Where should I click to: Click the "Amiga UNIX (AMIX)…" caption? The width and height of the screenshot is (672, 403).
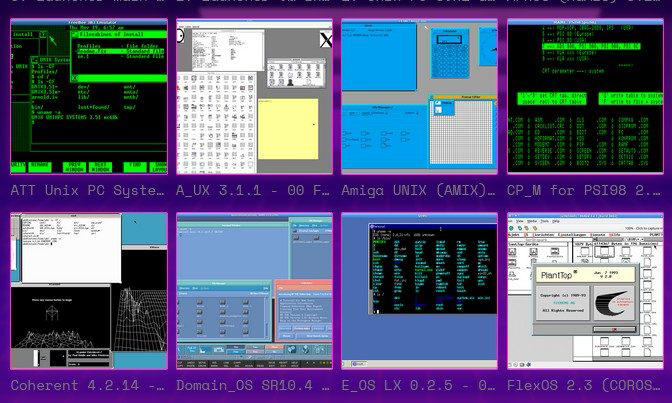coord(418,191)
